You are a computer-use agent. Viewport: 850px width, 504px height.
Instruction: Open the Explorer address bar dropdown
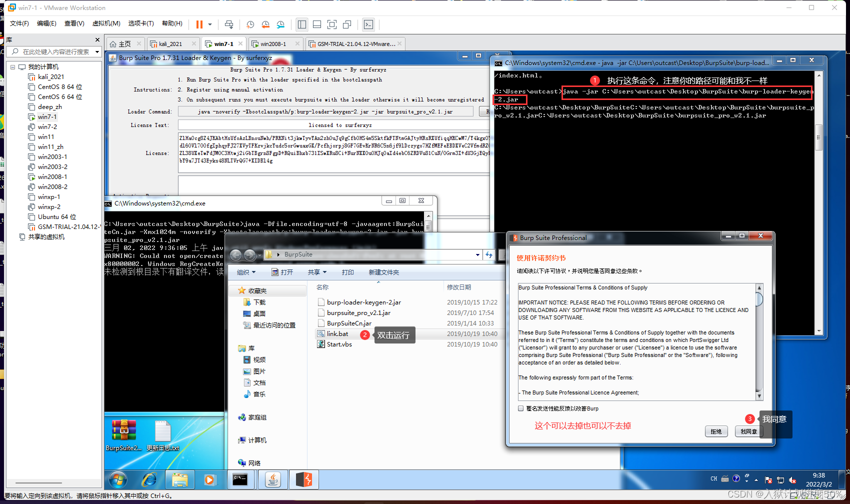477,254
